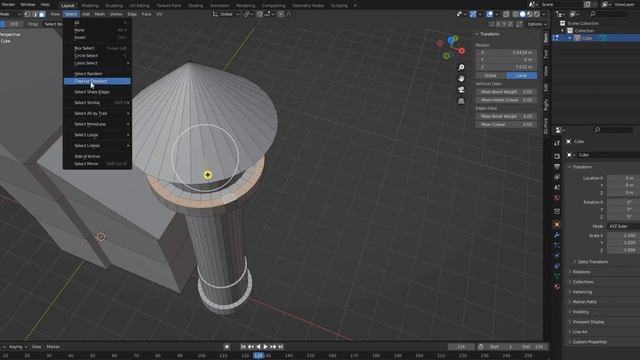This screenshot has width=640, height=360.
Task: Expand the Custom Properties panel
Action: [589, 342]
